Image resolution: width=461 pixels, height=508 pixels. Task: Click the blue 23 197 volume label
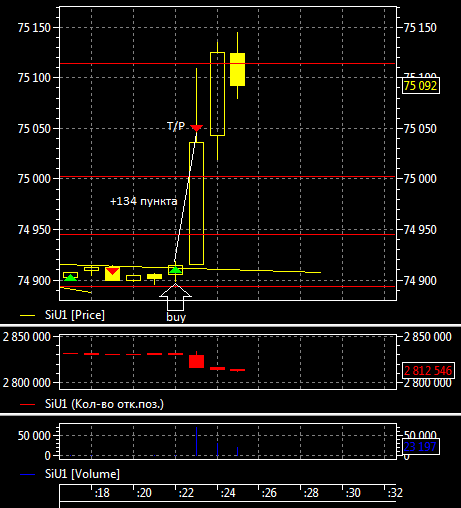[421, 446]
